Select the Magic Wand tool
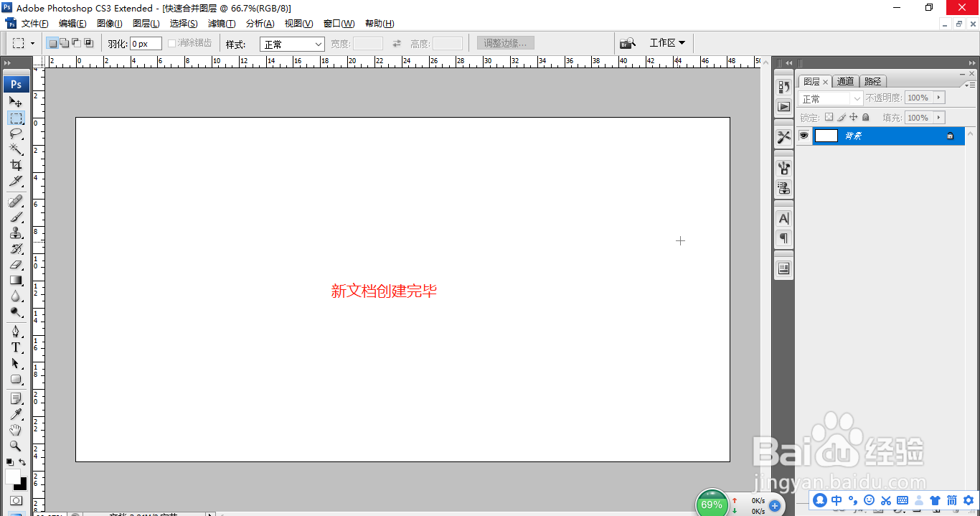Image resolution: width=980 pixels, height=516 pixels. point(16,149)
